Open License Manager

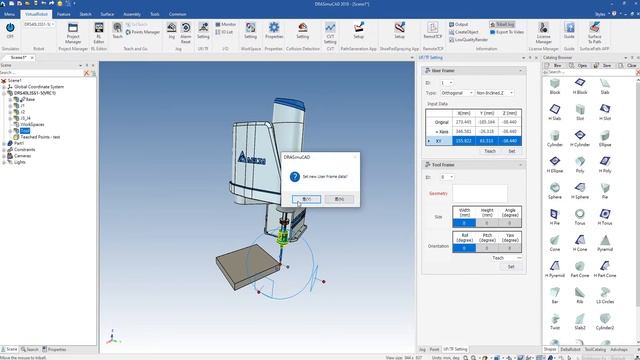[543, 33]
